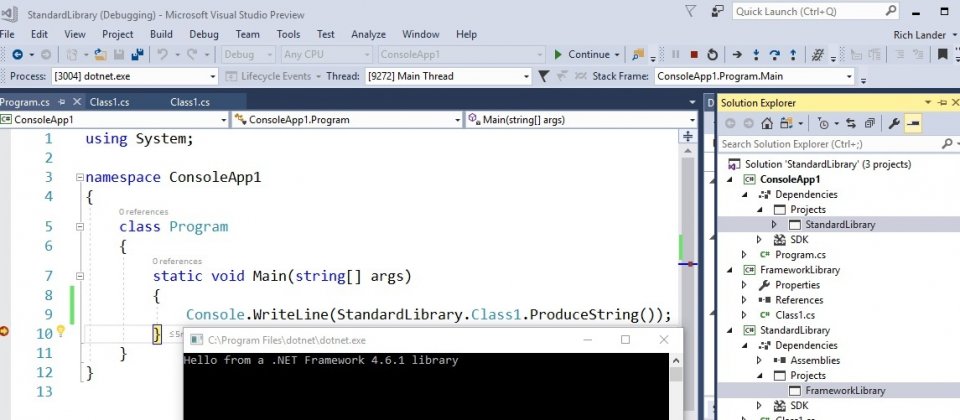Expand StandardLibrary under ConsoleApp1 Projects

coord(773,225)
